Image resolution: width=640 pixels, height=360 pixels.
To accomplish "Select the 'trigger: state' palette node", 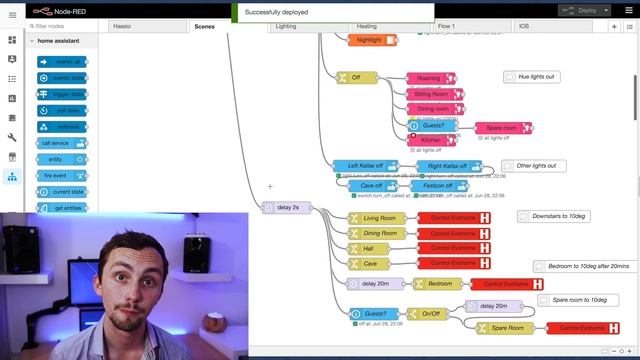I will tap(62, 94).
